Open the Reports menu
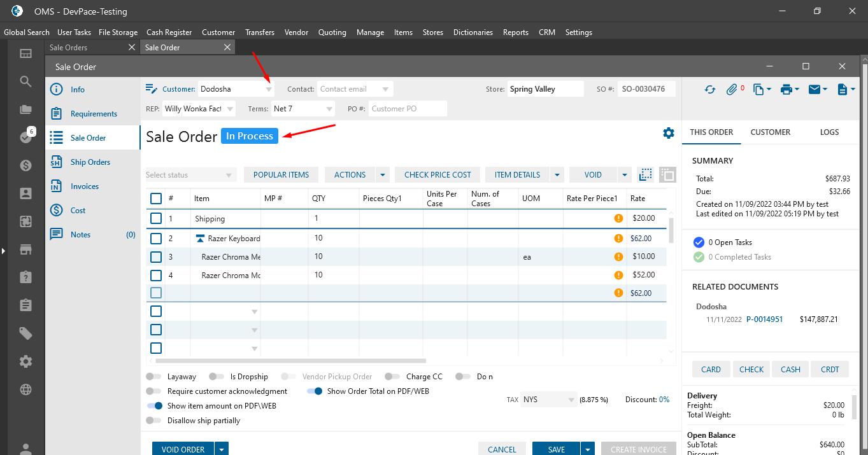Image resolution: width=868 pixels, height=455 pixels. pyautogui.click(x=515, y=32)
